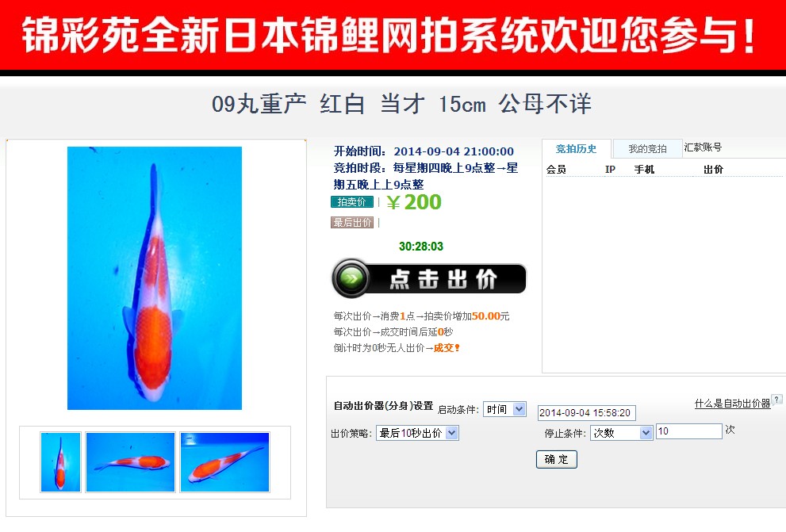The height and width of the screenshot is (532, 786).
Task: Select the first vertical koi thumbnail
Action: (x=60, y=462)
